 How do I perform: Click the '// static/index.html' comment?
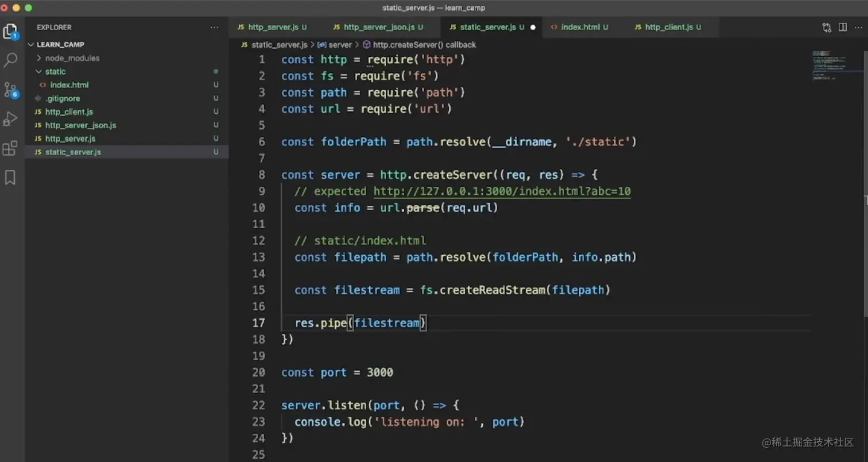tap(361, 241)
